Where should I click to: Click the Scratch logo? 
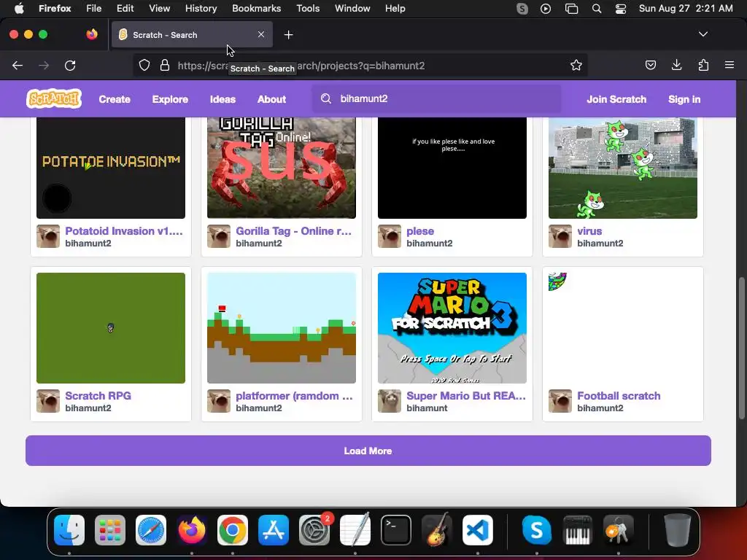click(54, 99)
